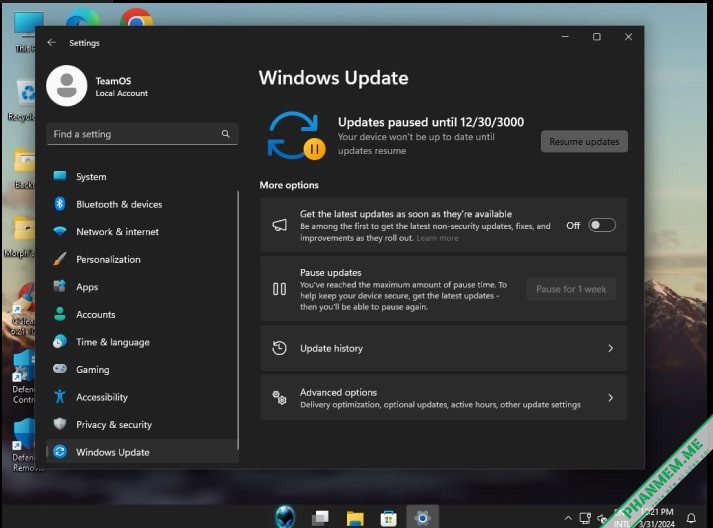The height and width of the screenshot is (528, 713).
Task: Click the pause bars icon
Action: coord(279,289)
